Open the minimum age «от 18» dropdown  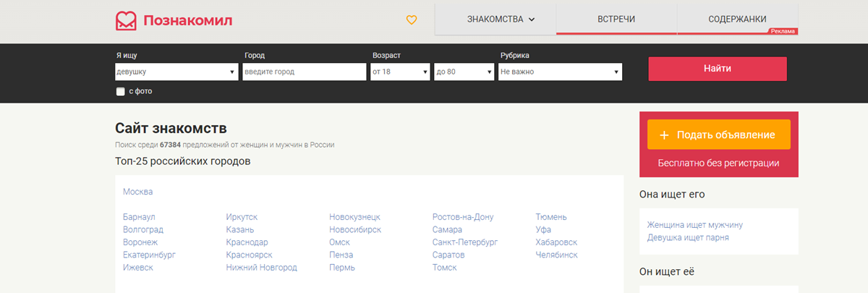tap(400, 72)
